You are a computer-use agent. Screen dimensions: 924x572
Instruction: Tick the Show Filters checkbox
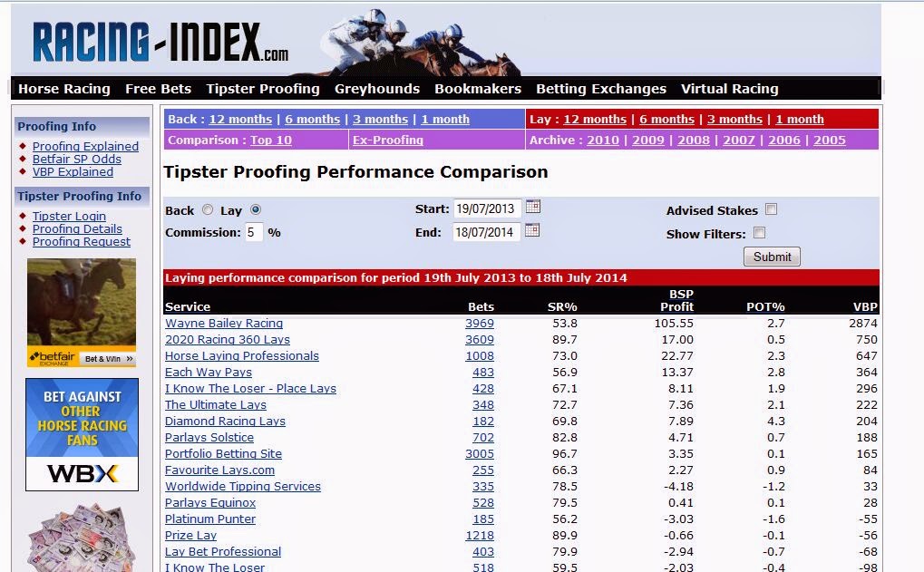760,233
